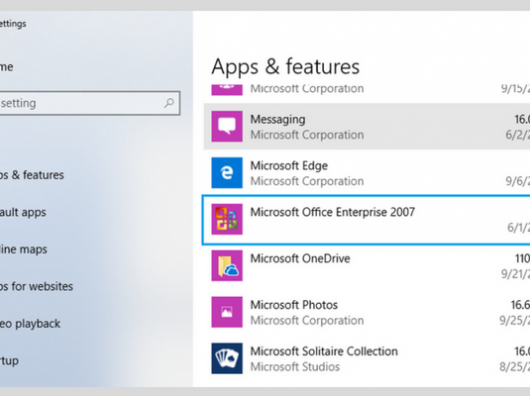530x396 pixels.
Task: Go to Settings Home
Action: coord(7,67)
